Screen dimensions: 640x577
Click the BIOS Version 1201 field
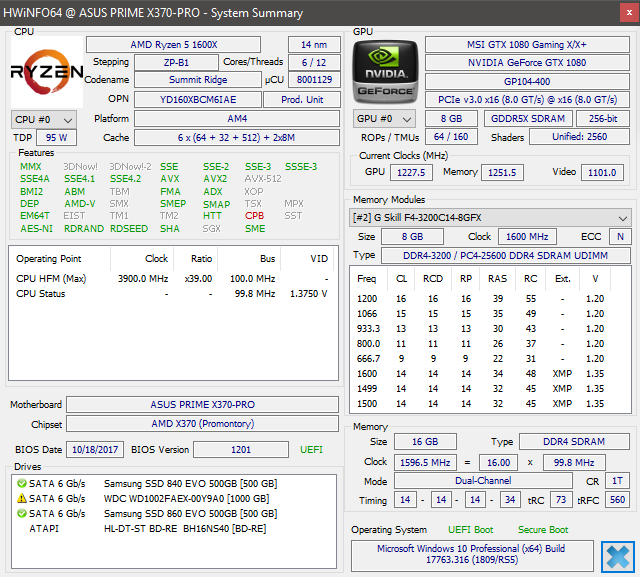tap(241, 450)
